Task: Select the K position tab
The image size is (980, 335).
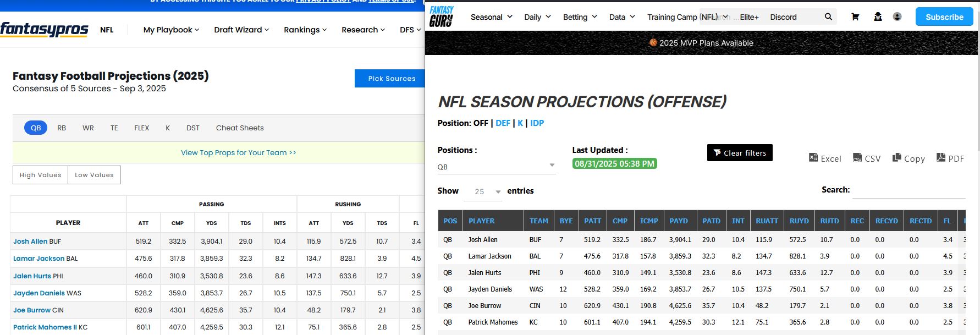Action: click(168, 128)
